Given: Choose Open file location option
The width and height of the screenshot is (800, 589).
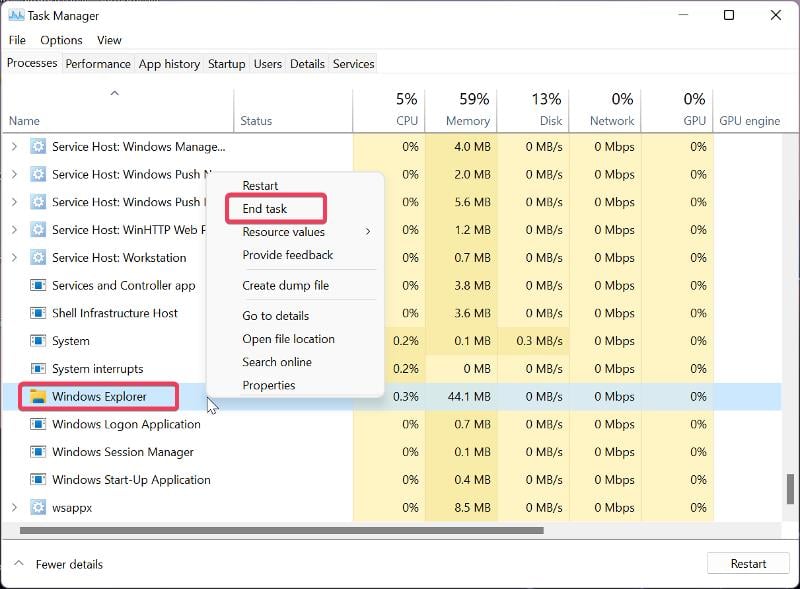Looking at the screenshot, I should point(289,339).
